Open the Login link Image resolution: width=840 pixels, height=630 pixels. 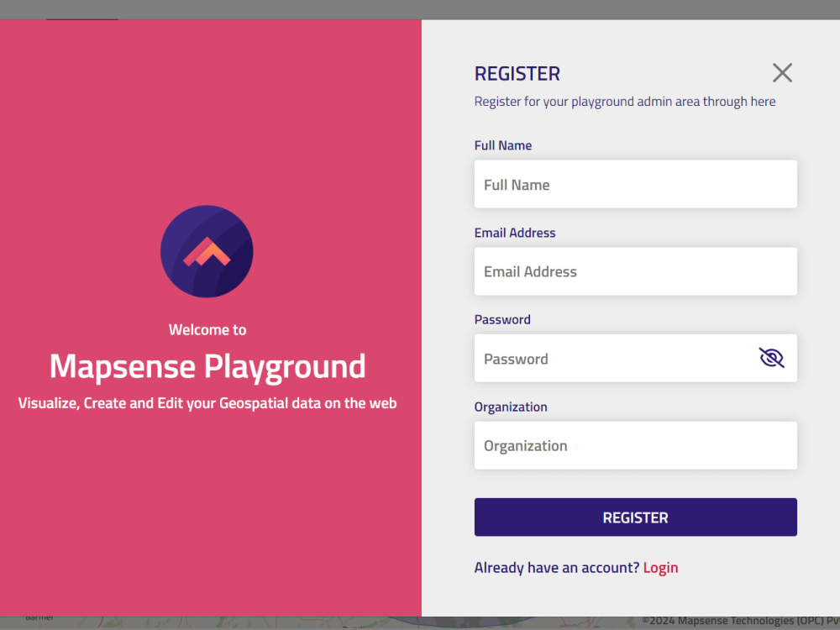pos(660,567)
